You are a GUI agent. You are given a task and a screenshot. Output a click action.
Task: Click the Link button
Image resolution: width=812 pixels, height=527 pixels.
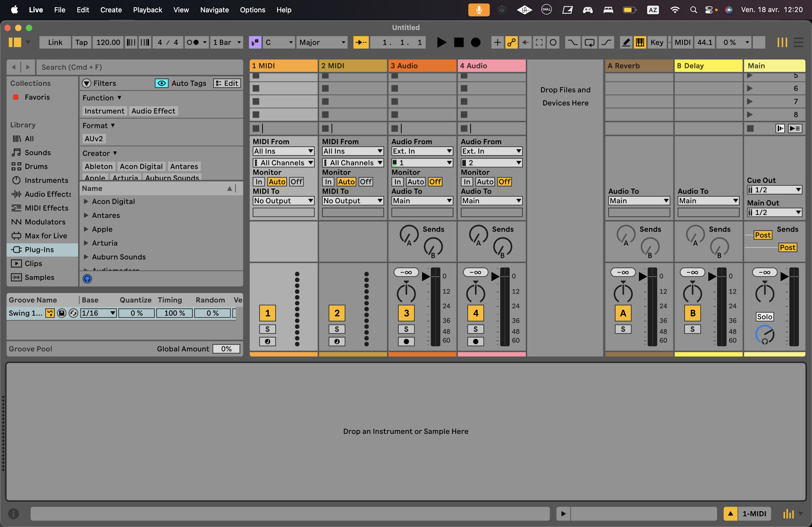[x=55, y=42]
